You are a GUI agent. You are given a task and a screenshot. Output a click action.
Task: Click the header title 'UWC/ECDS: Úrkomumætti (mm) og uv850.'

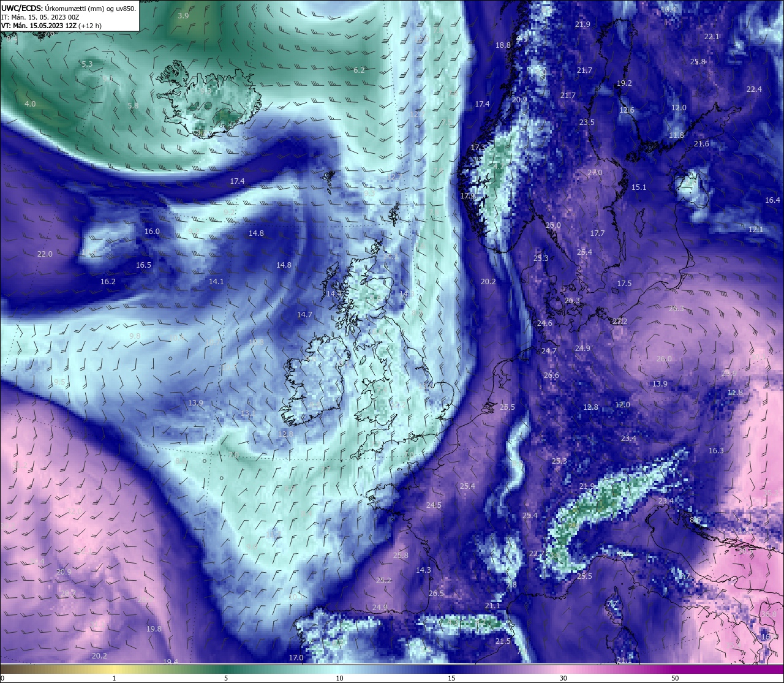pyautogui.click(x=68, y=8)
